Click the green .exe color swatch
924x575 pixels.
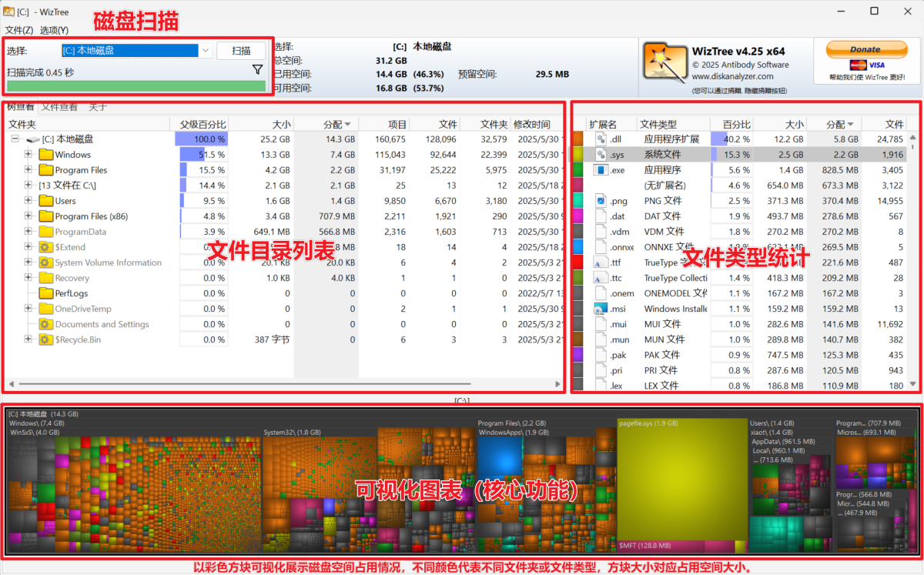tap(577, 170)
